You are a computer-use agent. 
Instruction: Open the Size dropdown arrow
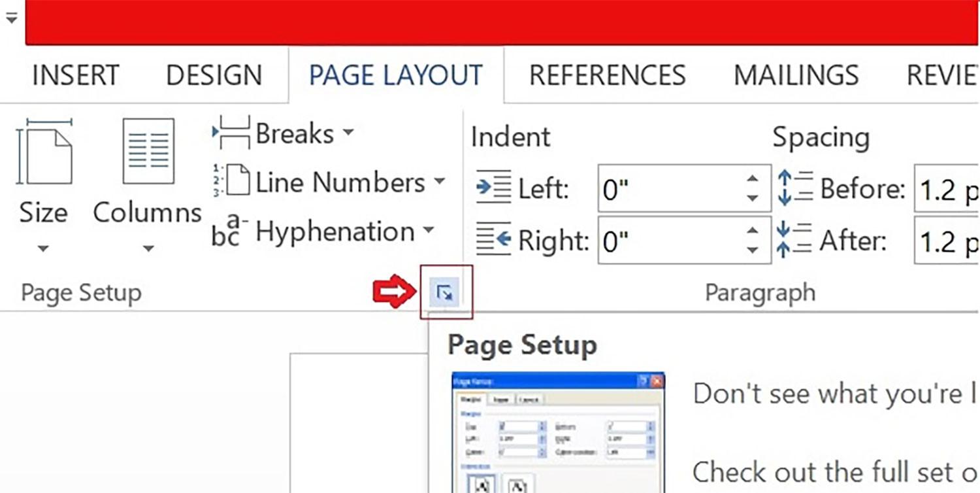pos(43,249)
